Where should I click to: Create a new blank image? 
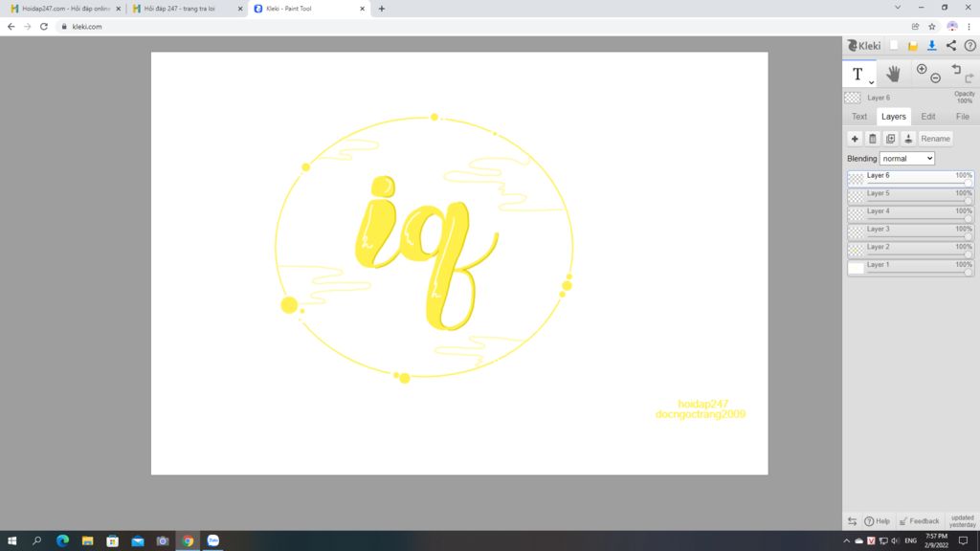tap(894, 46)
